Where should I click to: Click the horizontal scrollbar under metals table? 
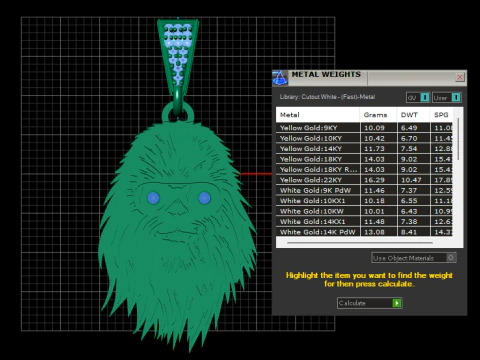click(x=360, y=243)
